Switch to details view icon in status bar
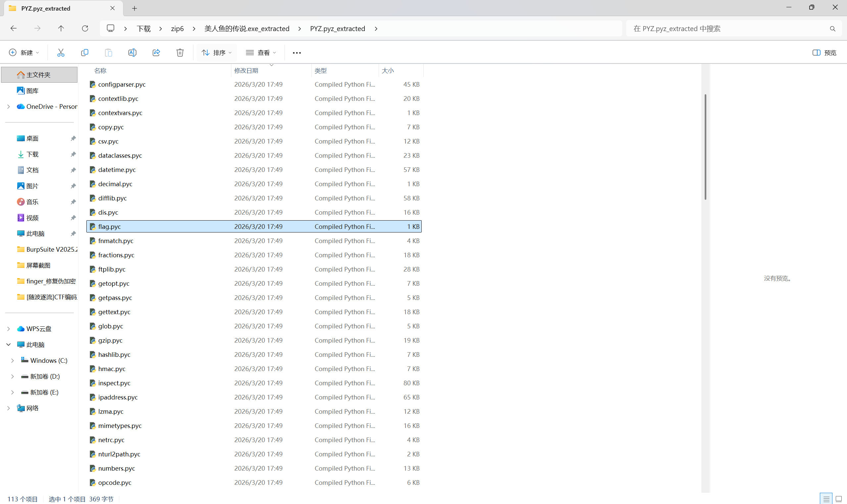Viewport: 847px width, 504px height. click(826, 499)
